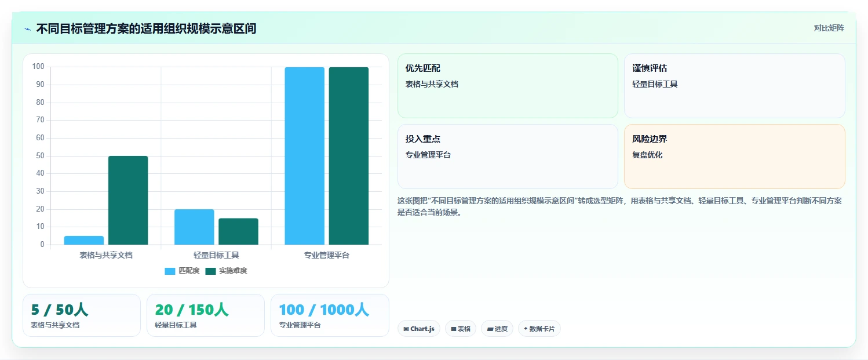The image size is (868, 360).
Task: Click the 表格 tag
Action: (461, 329)
